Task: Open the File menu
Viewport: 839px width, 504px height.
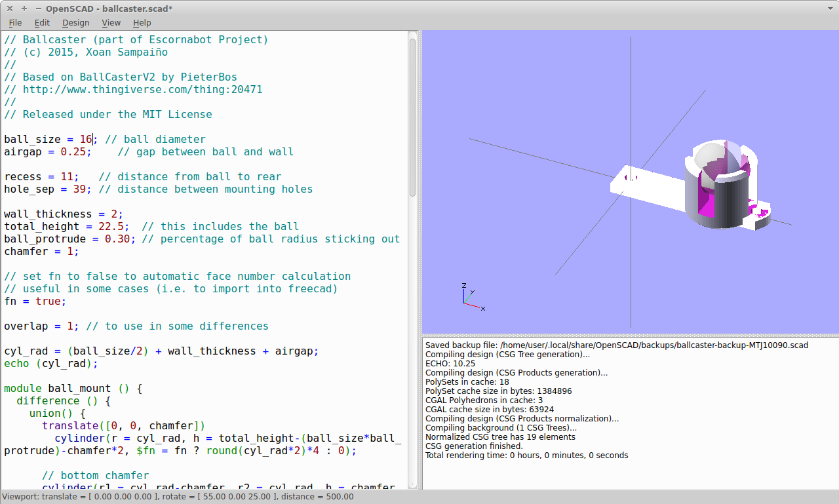Action: pos(15,22)
